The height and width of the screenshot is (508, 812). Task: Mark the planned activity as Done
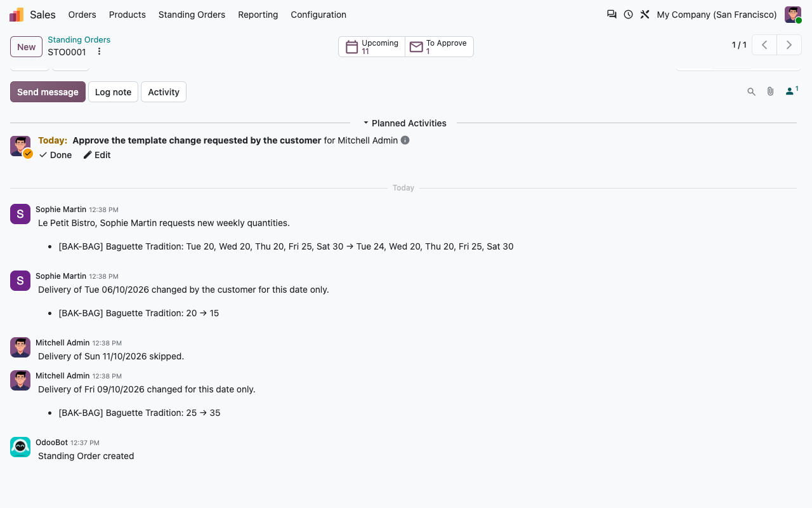55,155
